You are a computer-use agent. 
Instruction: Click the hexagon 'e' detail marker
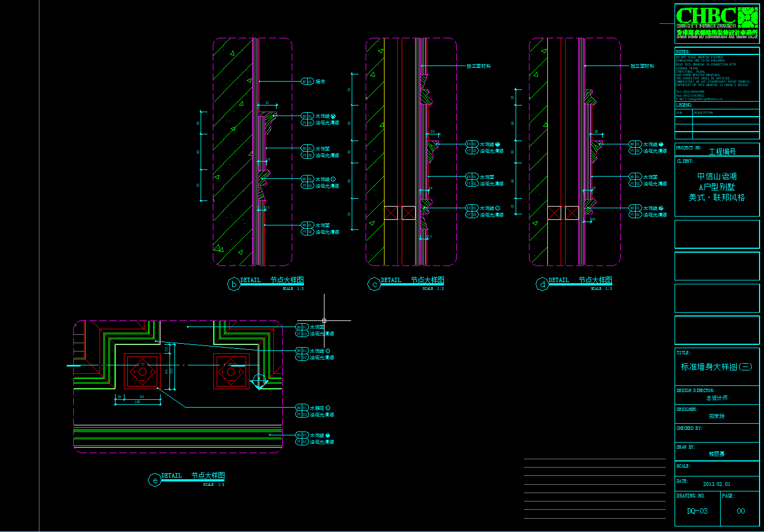coord(155,480)
